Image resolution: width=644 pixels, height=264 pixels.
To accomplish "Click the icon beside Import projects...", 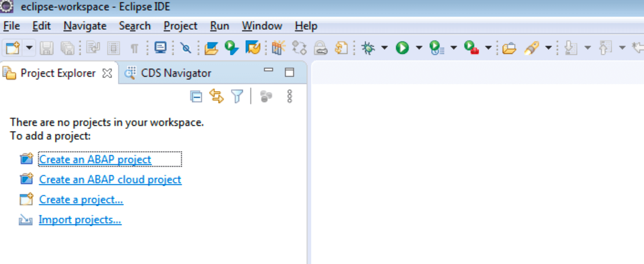I will pos(26,220).
